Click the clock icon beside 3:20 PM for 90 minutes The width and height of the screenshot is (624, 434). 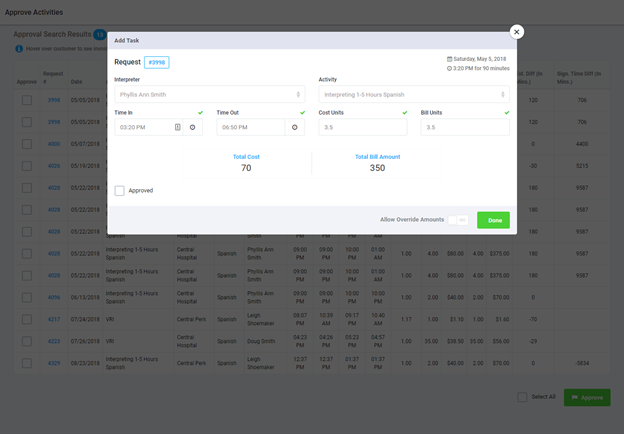pyautogui.click(x=449, y=68)
